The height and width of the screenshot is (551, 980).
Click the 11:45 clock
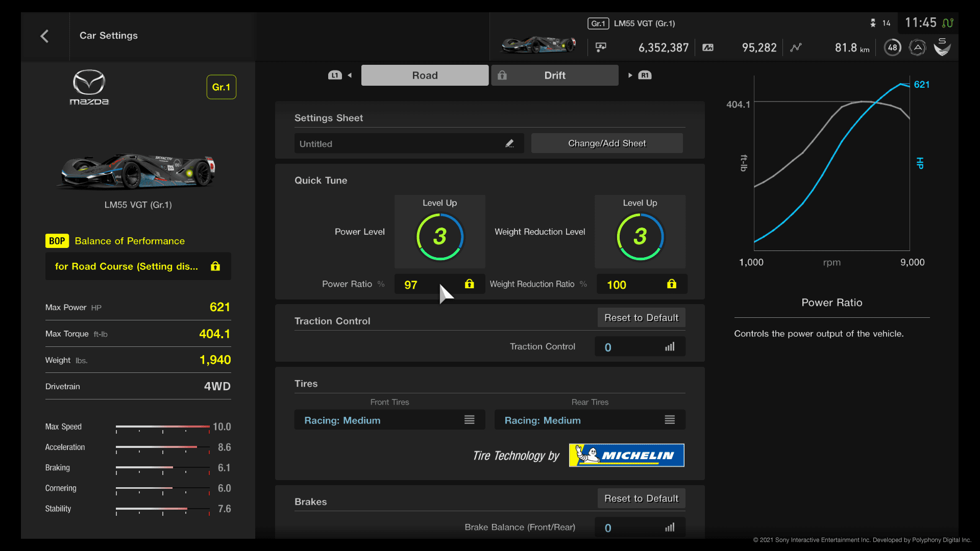921,23
